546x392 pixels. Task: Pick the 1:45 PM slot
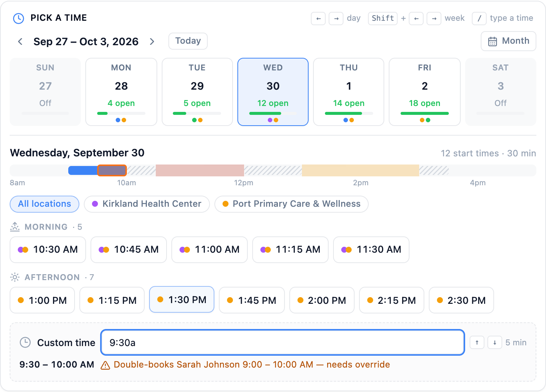(252, 300)
